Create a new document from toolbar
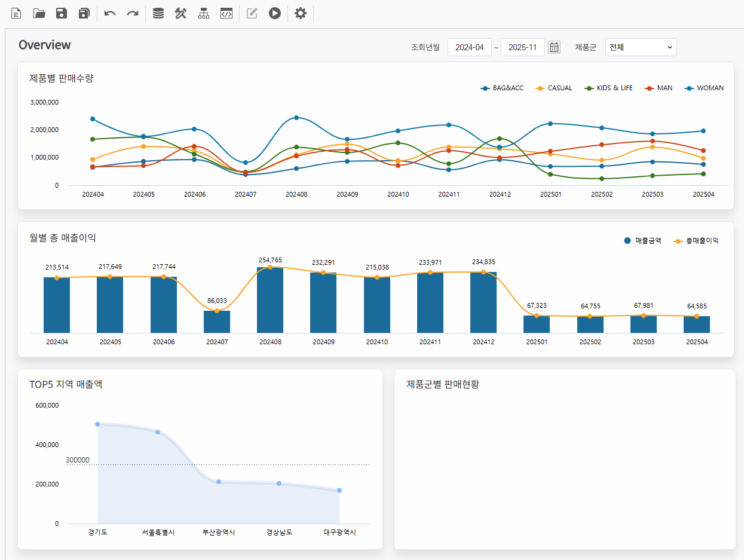This screenshot has width=744, height=560. point(17,13)
